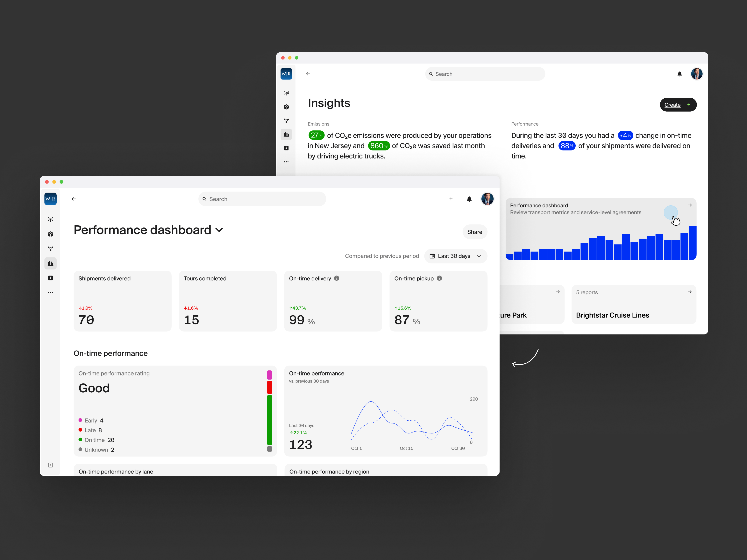Open the bar chart analytics sidebar icon
This screenshot has width=747, height=560.
[51, 263]
